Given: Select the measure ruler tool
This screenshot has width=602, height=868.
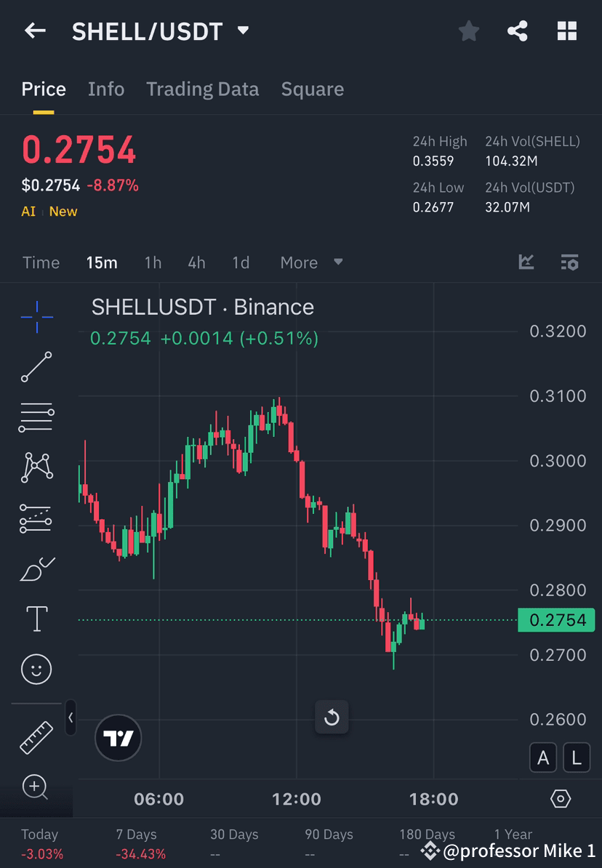Looking at the screenshot, I should pyautogui.click(x=36, y=736).
